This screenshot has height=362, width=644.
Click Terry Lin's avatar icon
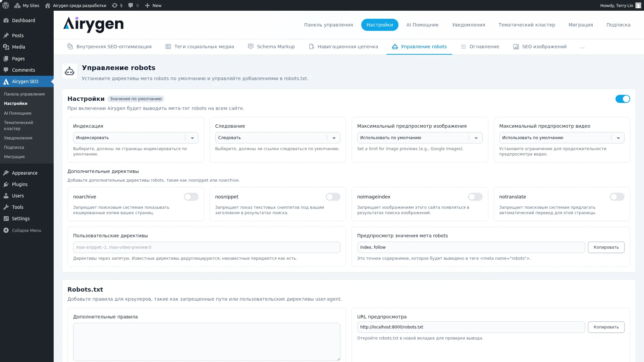point(638,5)
